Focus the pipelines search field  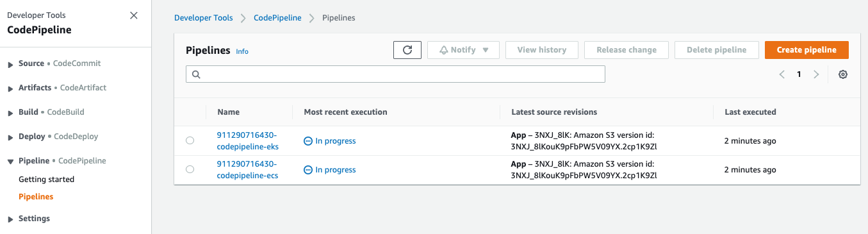pyautogui.click(x=395, y=74)
